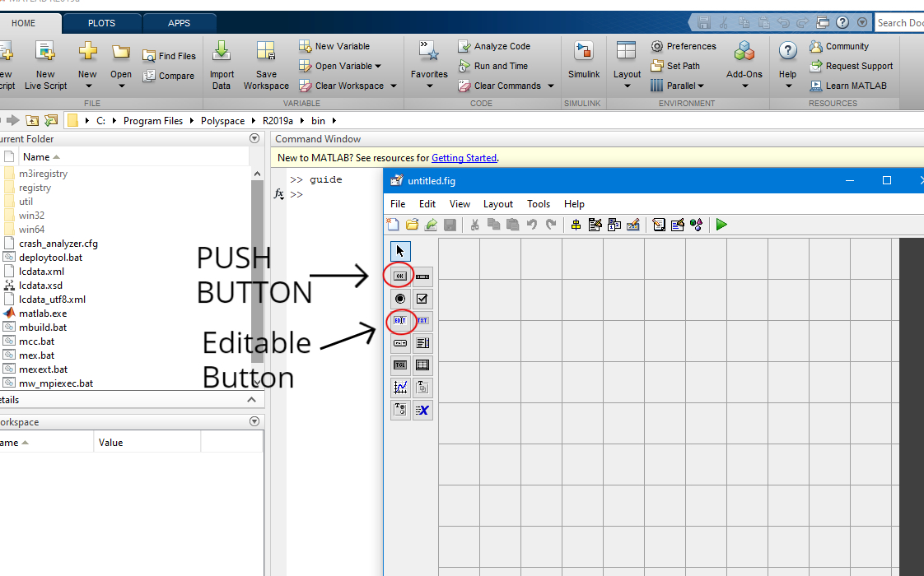The image size is (924, 576).
Task: Activate the Select arrow tool in GUIDE
Action: click(400, 252)
